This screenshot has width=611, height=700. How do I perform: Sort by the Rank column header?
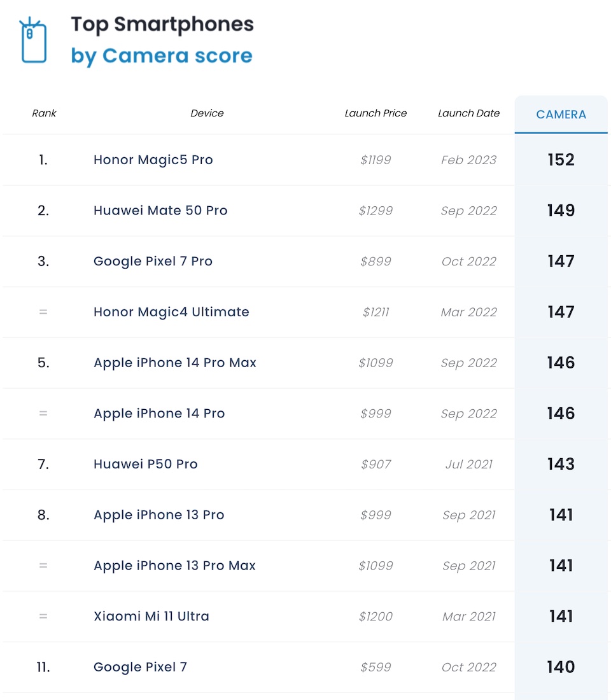point(44,113)
